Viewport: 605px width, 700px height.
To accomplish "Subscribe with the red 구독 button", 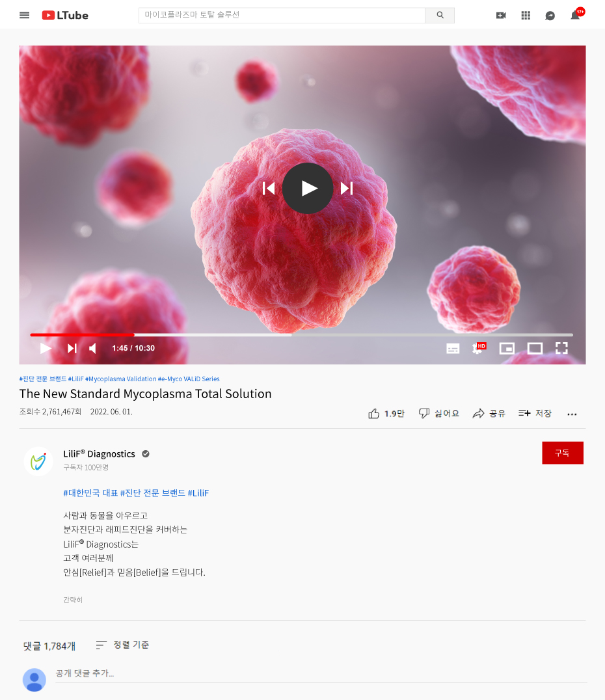I will (563, 453).
